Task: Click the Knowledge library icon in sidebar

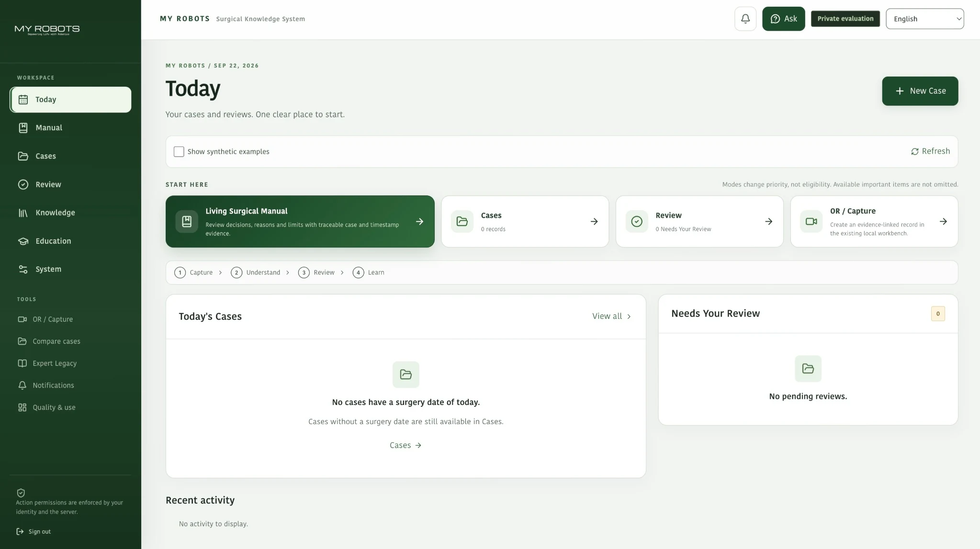Action: [23, 213]
